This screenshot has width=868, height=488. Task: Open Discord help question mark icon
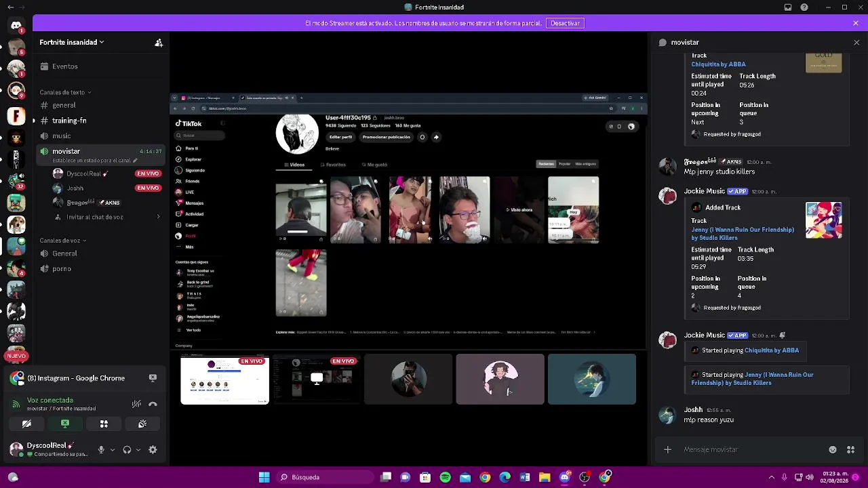pos(804,7)
